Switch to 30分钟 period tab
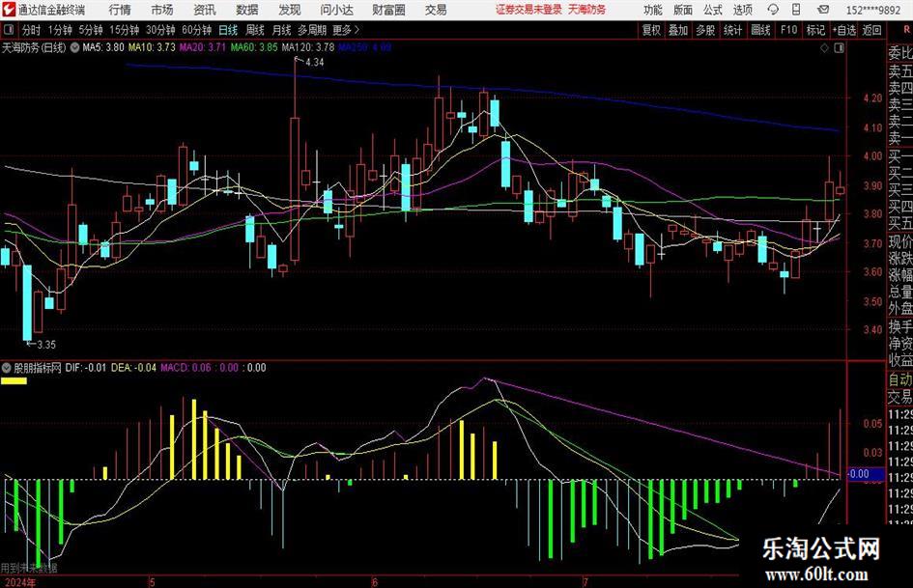913x588 pixels. pyautogui.click(x=160, y=30)
